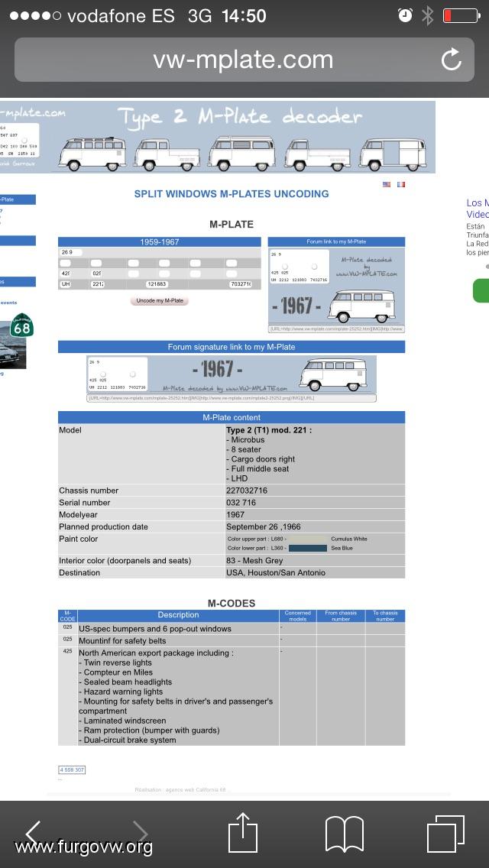Click the forum link decoded plate image
The width and height of the screenshot is (489, 868).
[336, 286]
